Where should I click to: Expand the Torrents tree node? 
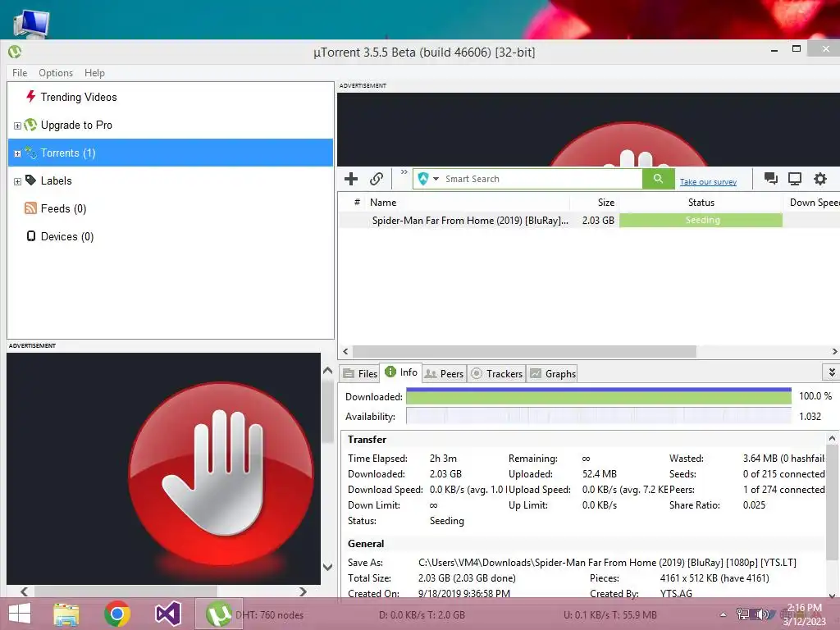click(x=18, y=153)
